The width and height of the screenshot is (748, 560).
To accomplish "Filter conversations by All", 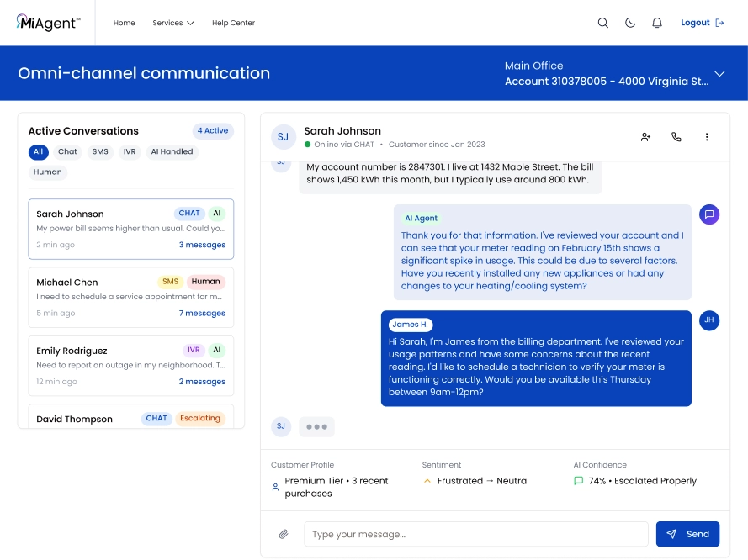I will (x=38, y=152).
